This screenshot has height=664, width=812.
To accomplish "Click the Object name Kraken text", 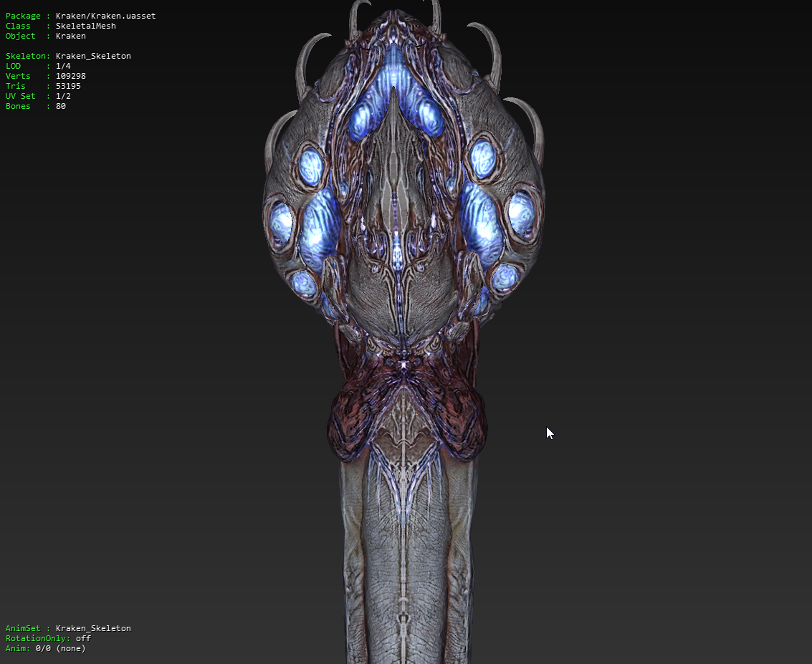I will (x=70, y=36).
